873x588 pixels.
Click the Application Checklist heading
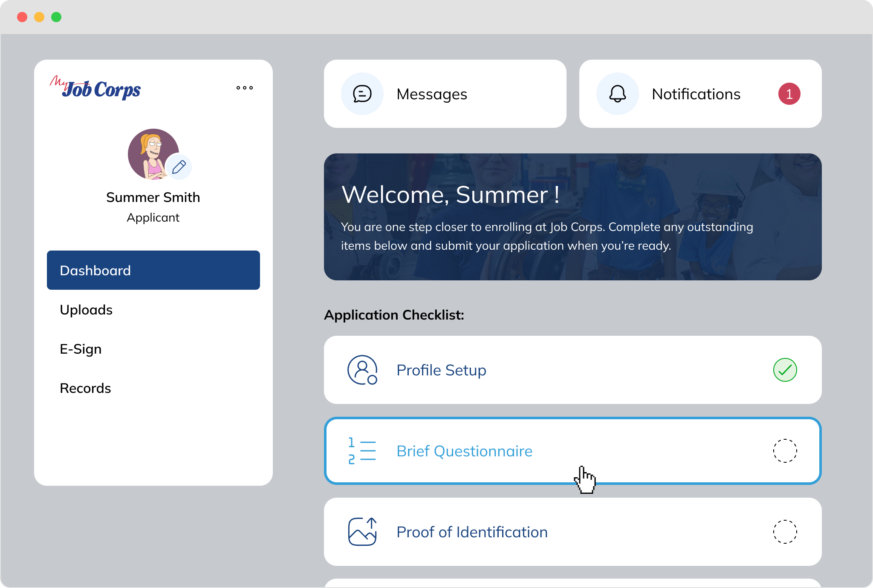click(x=394, y=315)
